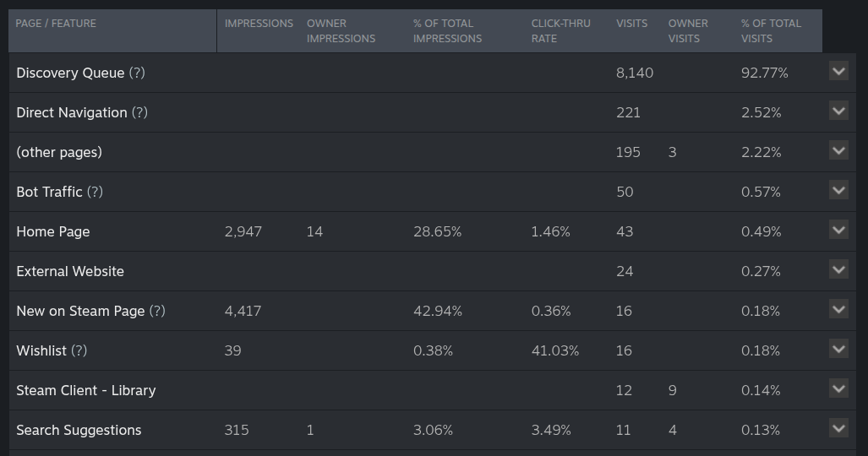Expand the New on Steam Page row

838,309
